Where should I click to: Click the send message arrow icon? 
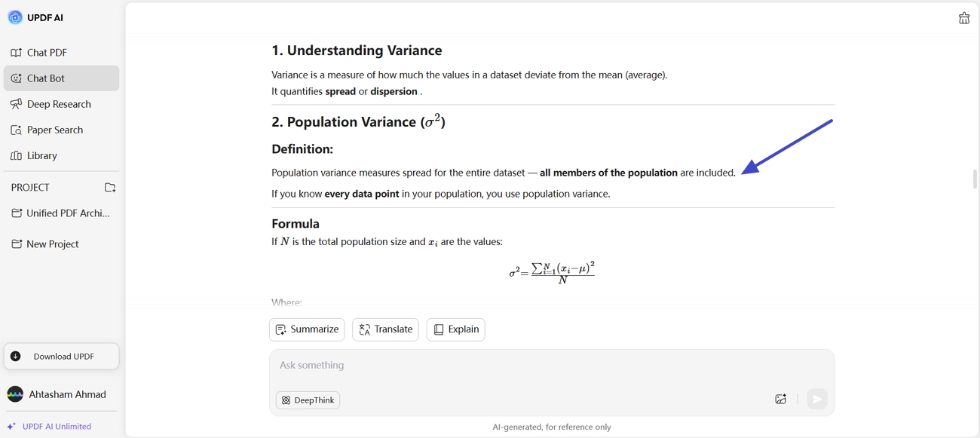point(817,399)
